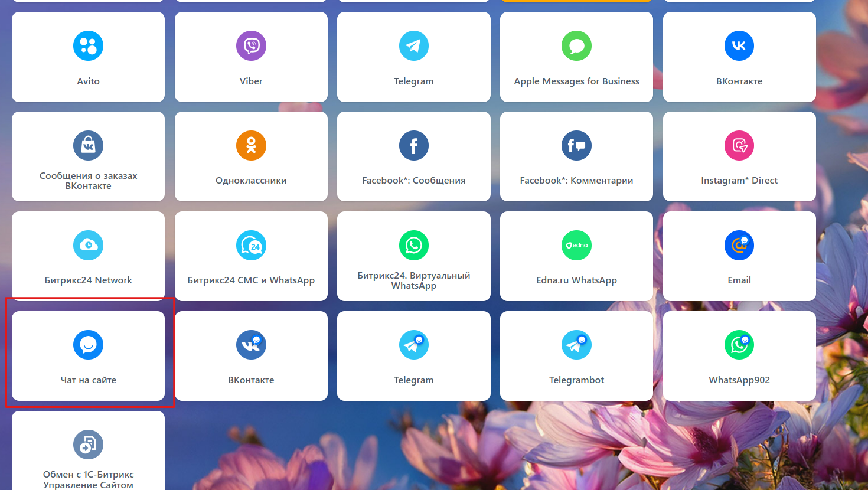
Task: Select the Facebook Комментарии icon
Action: tap(576, 146)
